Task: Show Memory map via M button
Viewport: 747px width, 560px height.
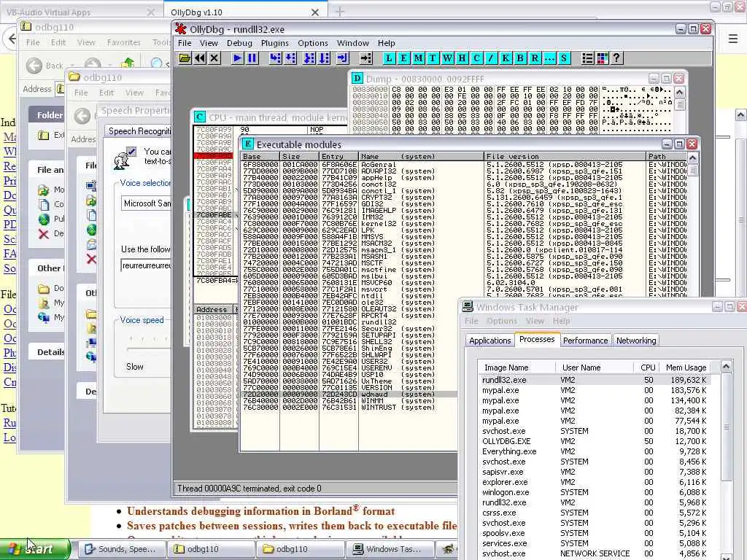Action: point(418,58)
